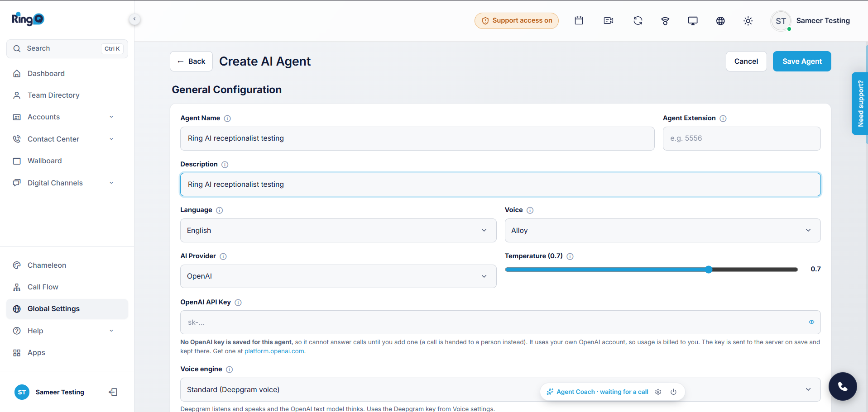Click the Cancel button
This screenshot has height=412, width=868.
coord(746,61)
